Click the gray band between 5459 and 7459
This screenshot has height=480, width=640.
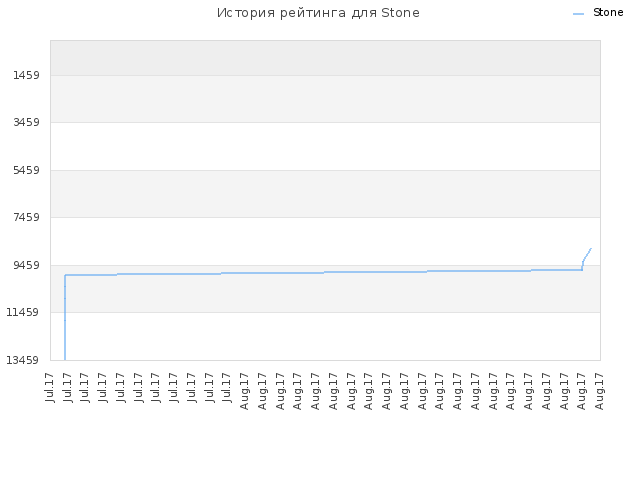(x=325, y=193)
